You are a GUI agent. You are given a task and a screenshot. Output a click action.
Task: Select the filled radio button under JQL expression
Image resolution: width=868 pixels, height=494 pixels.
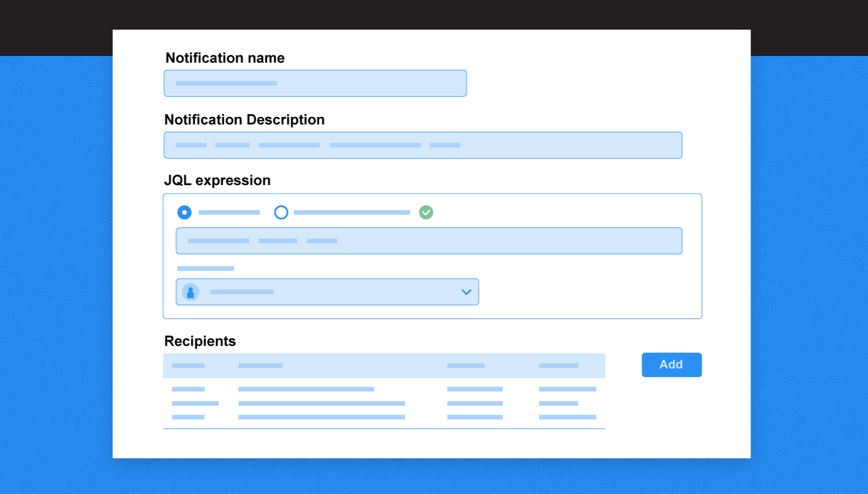184,212
